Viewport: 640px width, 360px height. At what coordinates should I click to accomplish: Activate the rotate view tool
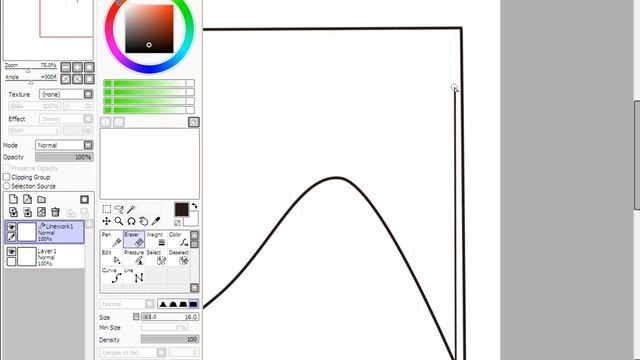click(131, 221)
